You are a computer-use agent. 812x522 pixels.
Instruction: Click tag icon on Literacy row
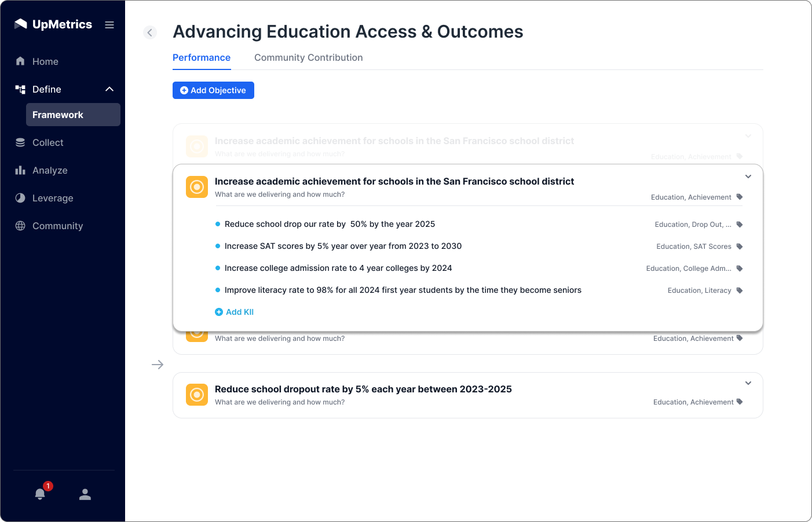740,291
